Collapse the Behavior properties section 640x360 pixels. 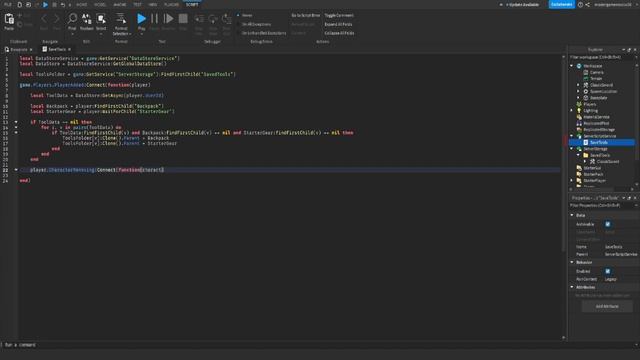[572, 262]
